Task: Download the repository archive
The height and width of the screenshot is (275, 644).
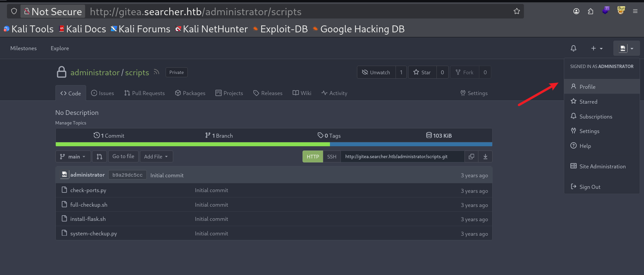Action: 485,156
